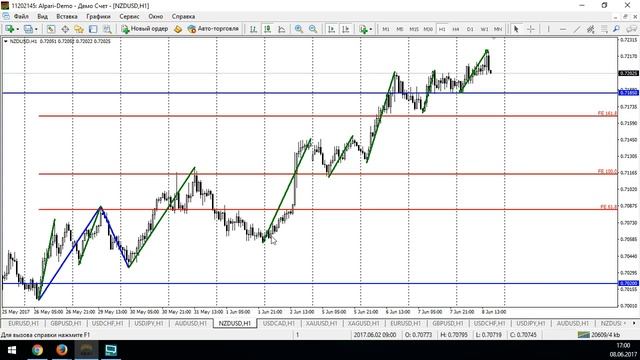The image size is (640, 360).
Task: Open the Файл menu
Action: [x=21, y=16]
